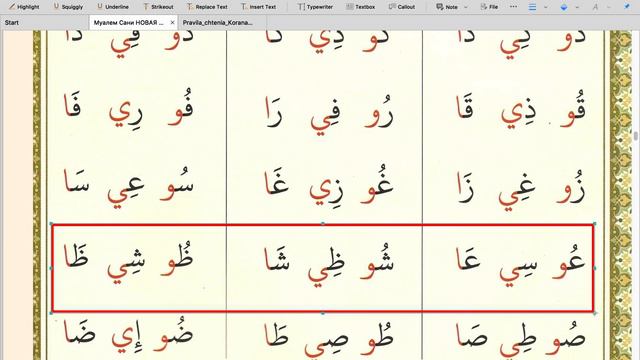Click the vertical scrollbar thumb
The width and height of the screenshot is (640, 360).
(636, 136)
